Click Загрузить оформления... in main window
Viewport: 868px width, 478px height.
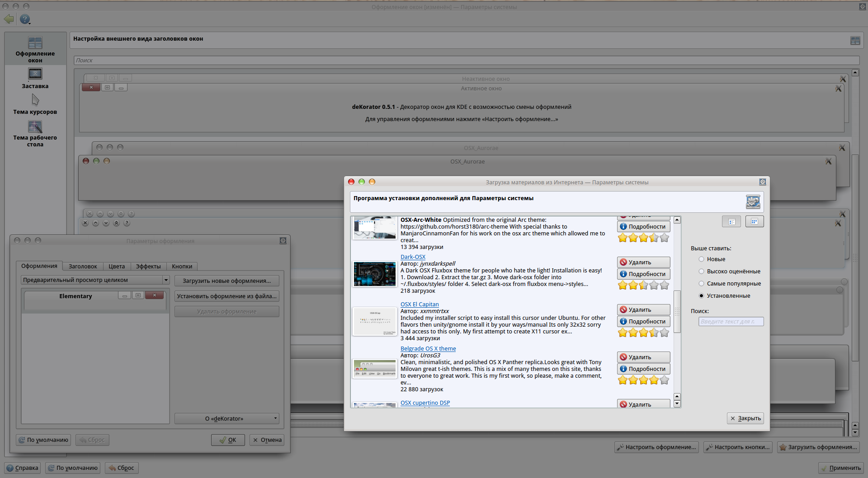click(818, 447)
